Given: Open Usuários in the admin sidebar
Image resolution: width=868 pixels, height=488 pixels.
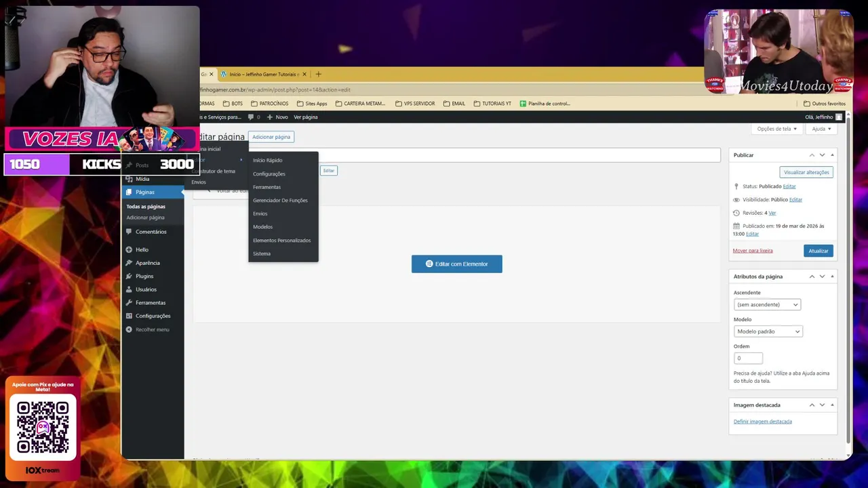Looking at the screenshot, I should pyautogui.click(x=146, y=289).
